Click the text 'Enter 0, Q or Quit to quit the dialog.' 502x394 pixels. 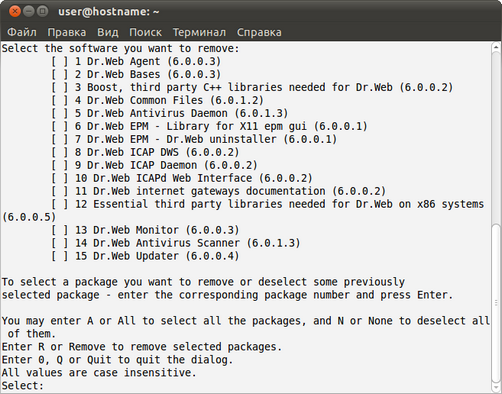(117, 360)
